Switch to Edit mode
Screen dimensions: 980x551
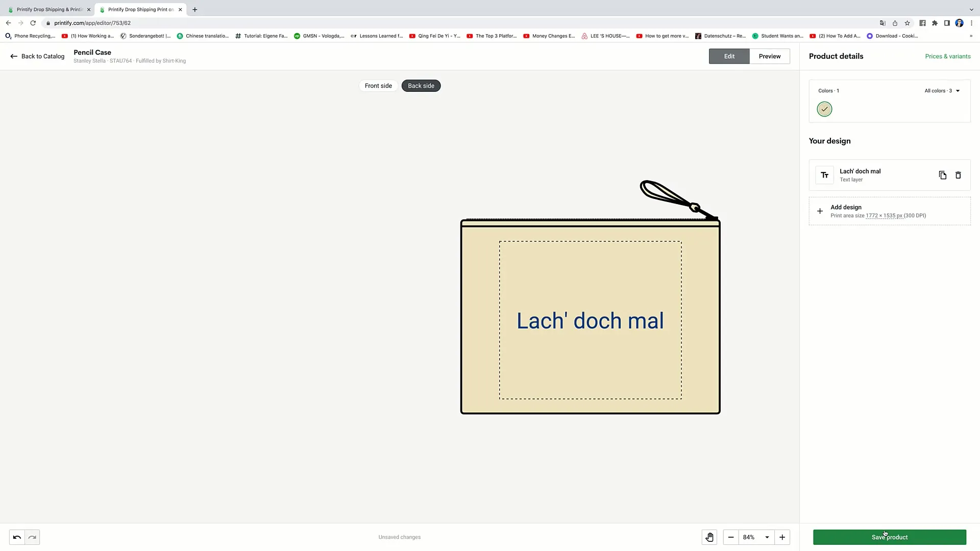(729, 56)
